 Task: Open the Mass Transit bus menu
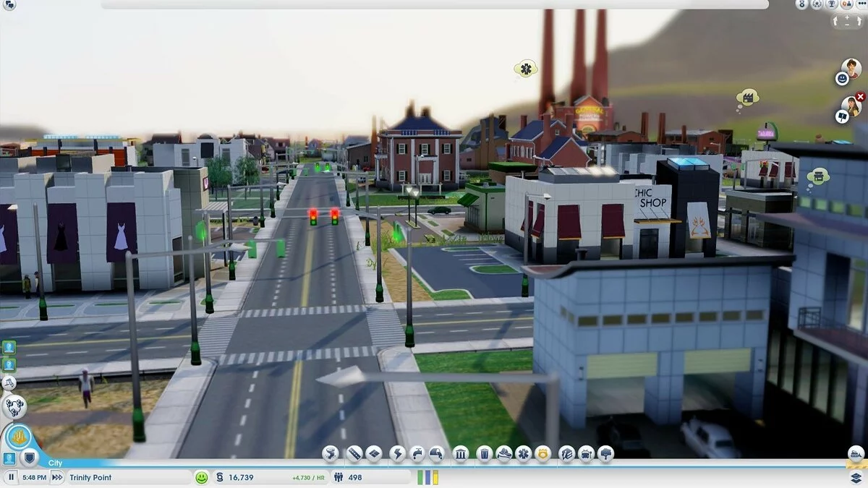click(586, 453)
